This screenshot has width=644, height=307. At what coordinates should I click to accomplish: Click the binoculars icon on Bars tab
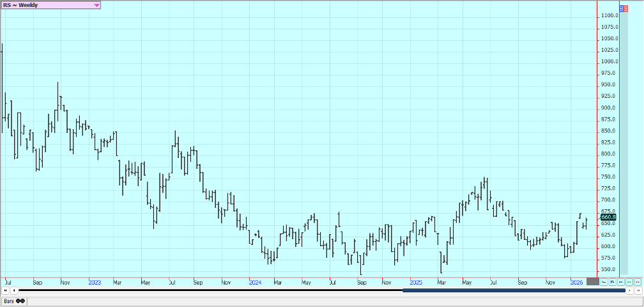[x=20, y=301]
